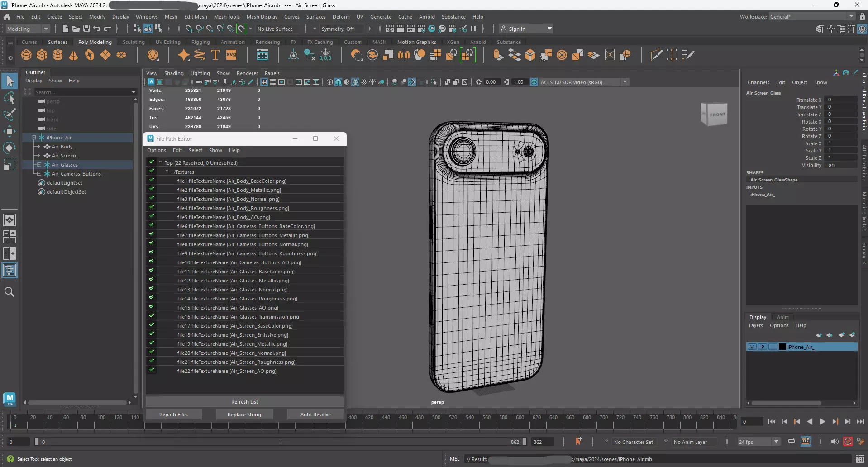The width and height of the screenshot is (868, 467).
Task: Click the Repath Files button
Action: [x=173, y=415]
